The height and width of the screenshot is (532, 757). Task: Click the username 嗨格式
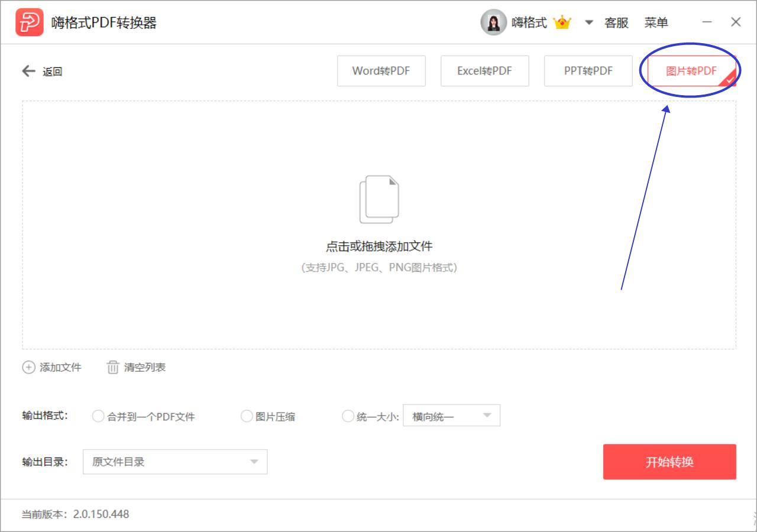pos(529,23)
